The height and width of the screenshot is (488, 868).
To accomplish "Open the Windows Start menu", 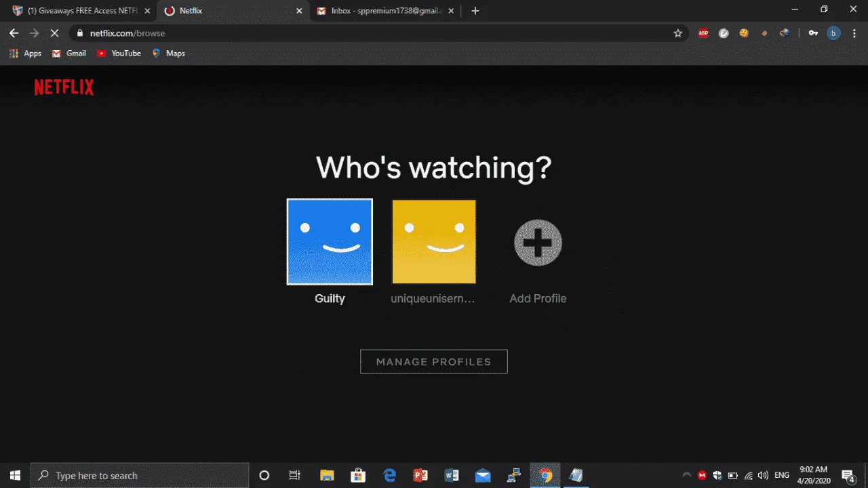I will pyautogui.click(x=15, y=475).
